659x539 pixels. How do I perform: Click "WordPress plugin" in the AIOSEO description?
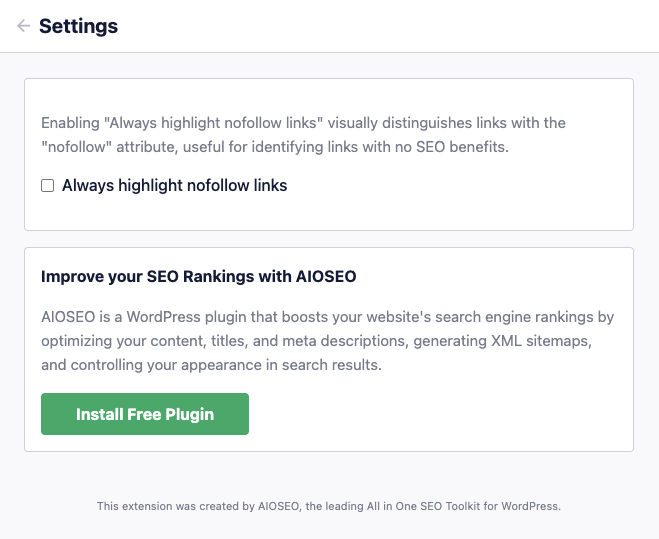point(187,317)
